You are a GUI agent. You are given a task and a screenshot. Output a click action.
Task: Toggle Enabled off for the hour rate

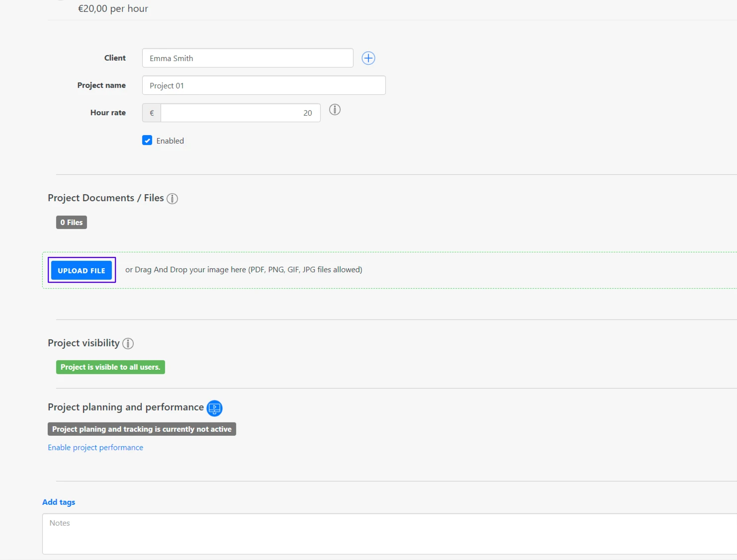pos(147,140)
